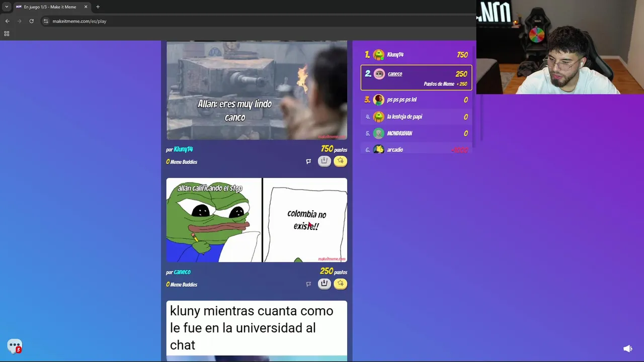Open the 'kluny mientras cuanta' meme
Image resolution: width=644 pixels, height=362 pixels.
[x=257, y=331]
